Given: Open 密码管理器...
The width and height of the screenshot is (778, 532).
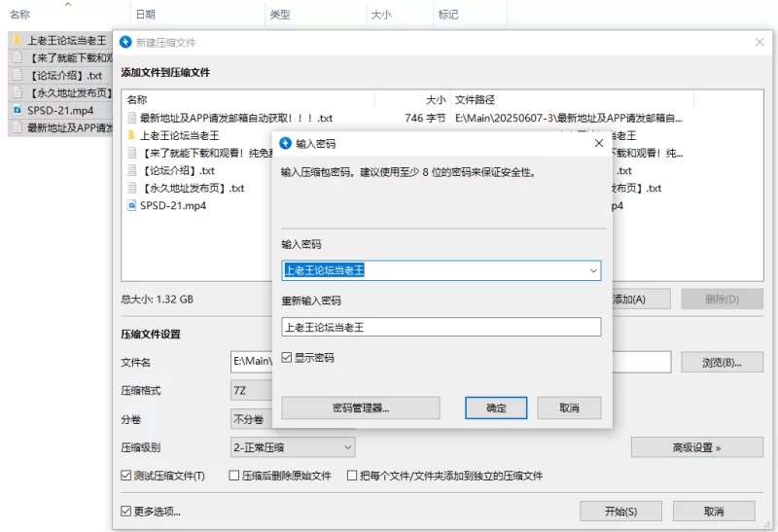Looking at the screenshot, I should pyautogui.click(x=361, y=408).
